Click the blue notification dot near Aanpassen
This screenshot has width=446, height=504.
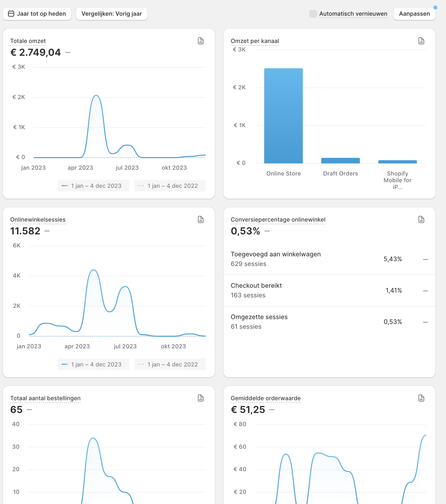tap(435, 7)
